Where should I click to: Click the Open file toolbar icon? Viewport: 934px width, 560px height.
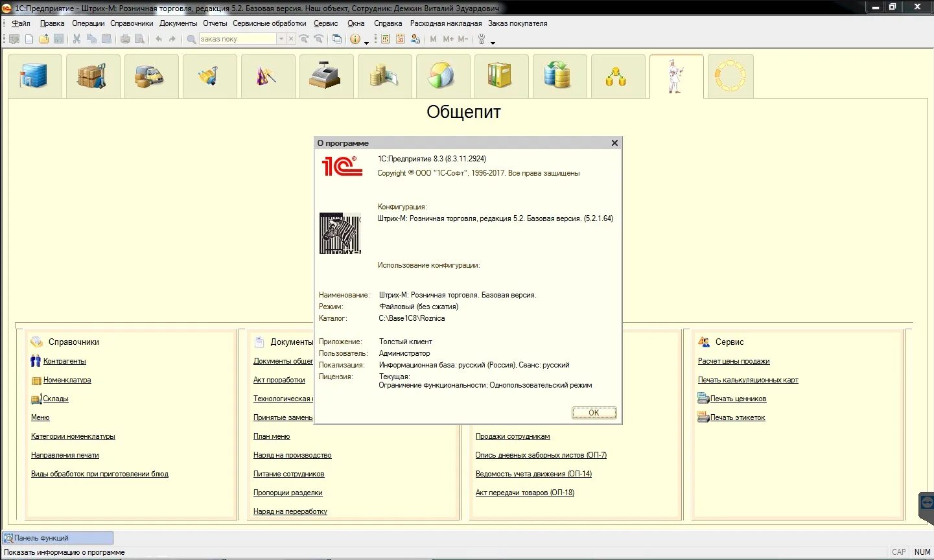click(x=44, y=39)
